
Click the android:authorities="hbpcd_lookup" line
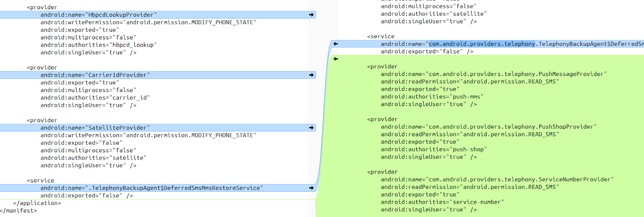tap(98, 45)
